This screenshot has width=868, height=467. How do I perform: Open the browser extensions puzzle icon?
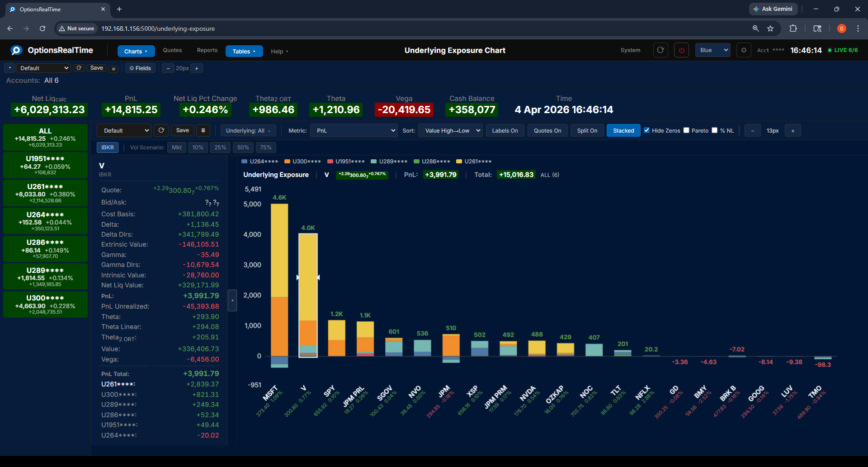[x=793, y=29]
